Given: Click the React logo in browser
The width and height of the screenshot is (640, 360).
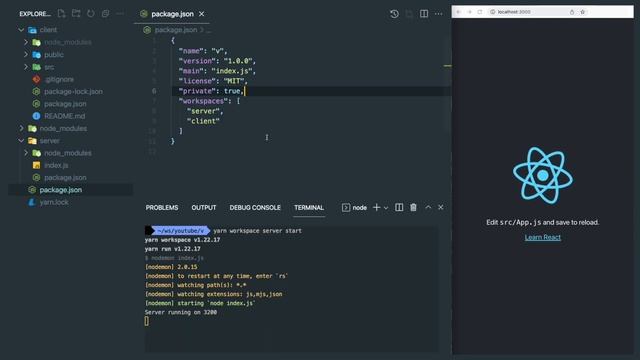Looking at the screenshot, I should click(x=542, y=176).
